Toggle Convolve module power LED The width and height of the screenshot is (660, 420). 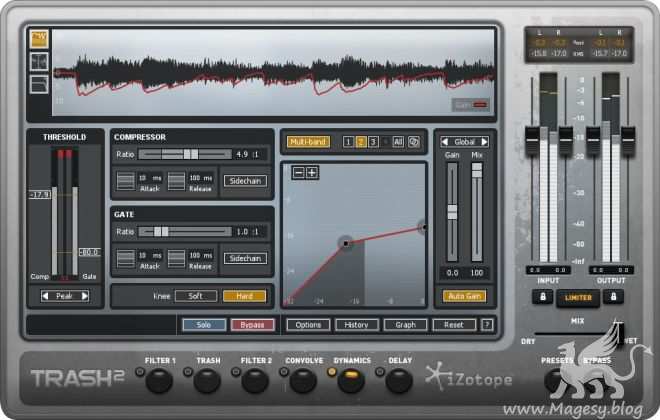click(284, 372)
